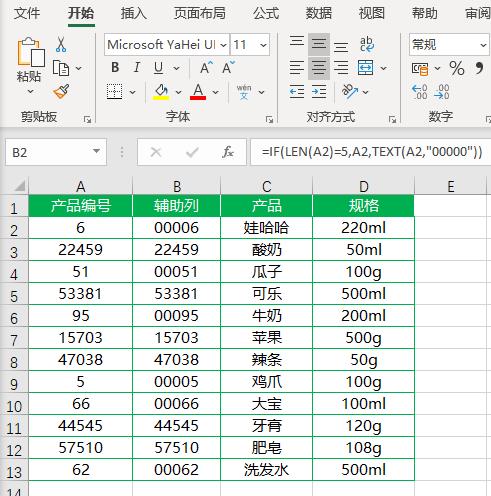Click the formula bar input
The height and width of the screenshot is (496, 491).
point(371,152)
